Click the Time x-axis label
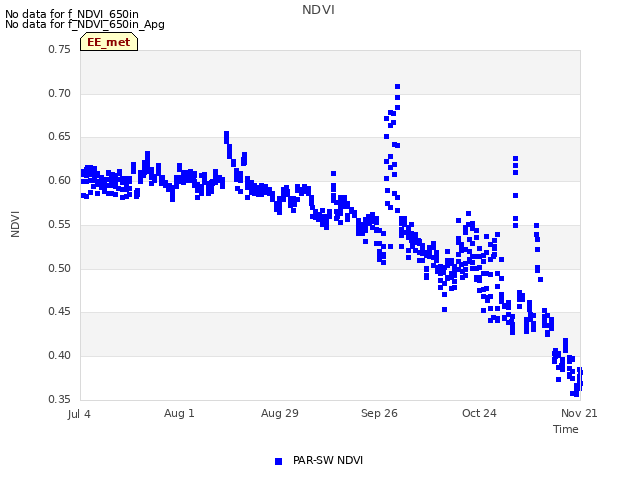 click(566, 429)
